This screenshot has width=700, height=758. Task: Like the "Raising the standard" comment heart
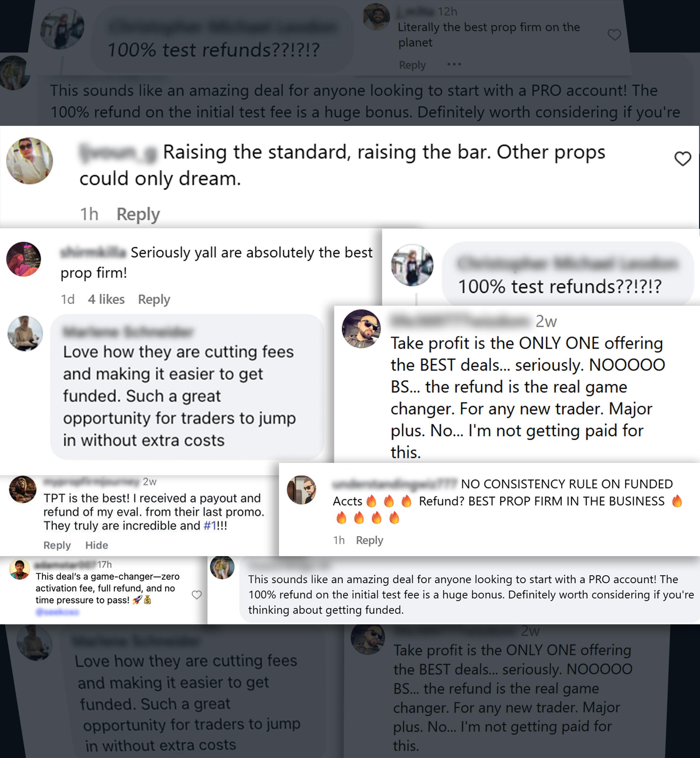click(683, 158)
